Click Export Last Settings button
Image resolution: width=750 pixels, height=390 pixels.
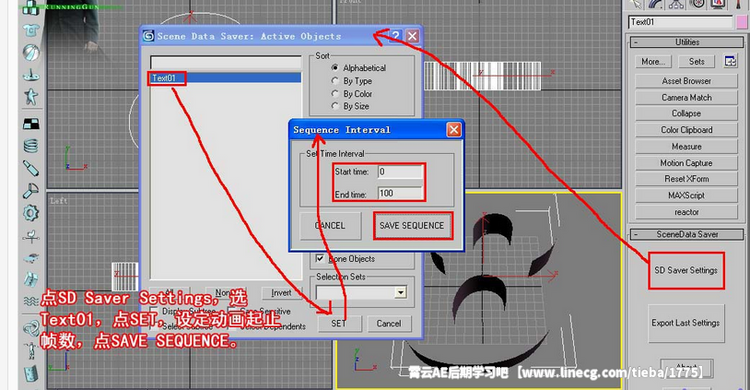tap(685, 323)
